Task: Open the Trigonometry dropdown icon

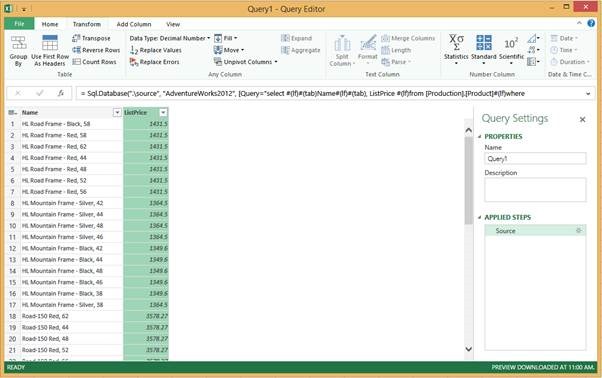Action: (x=533, y=38)
